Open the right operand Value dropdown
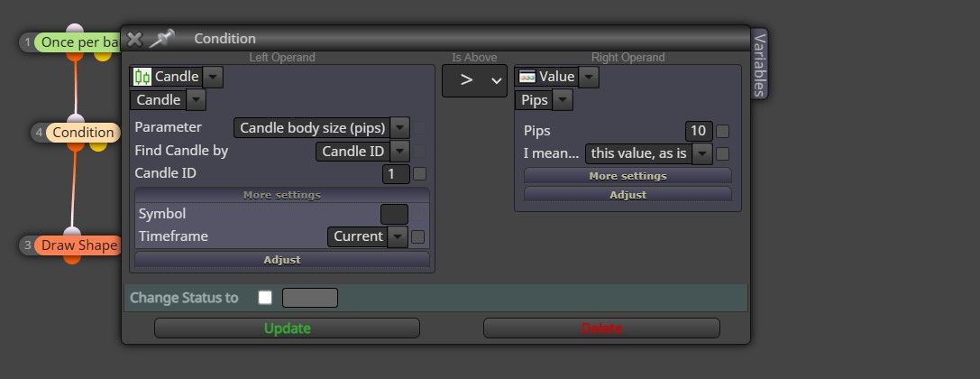 point(589,77)
